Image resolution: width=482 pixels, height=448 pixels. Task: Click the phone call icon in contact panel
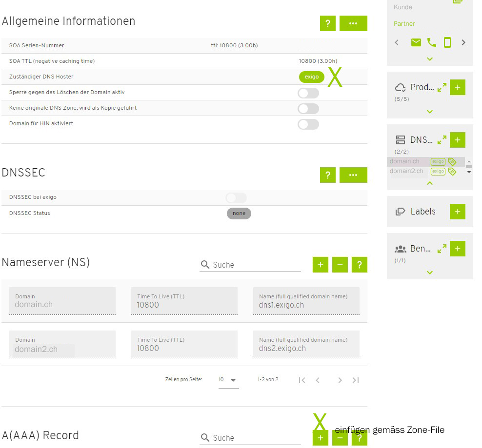[x=431, y=43]
